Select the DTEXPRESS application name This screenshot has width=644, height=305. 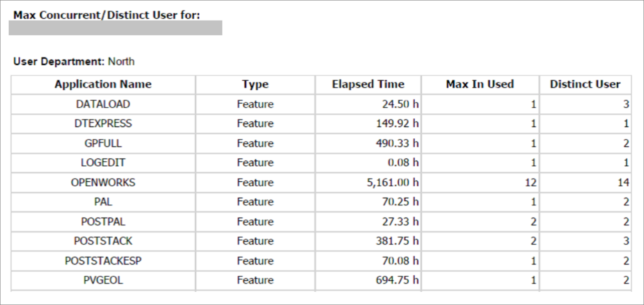click(x=103, y=124)
